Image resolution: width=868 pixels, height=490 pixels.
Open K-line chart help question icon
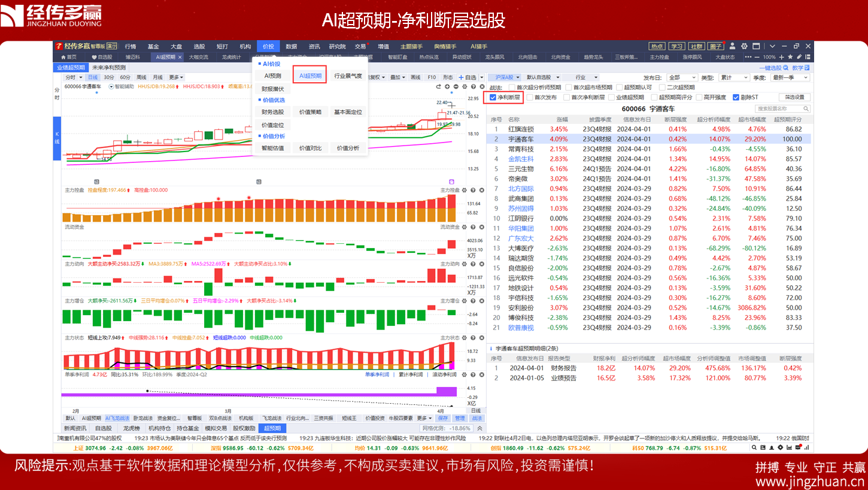473,87
